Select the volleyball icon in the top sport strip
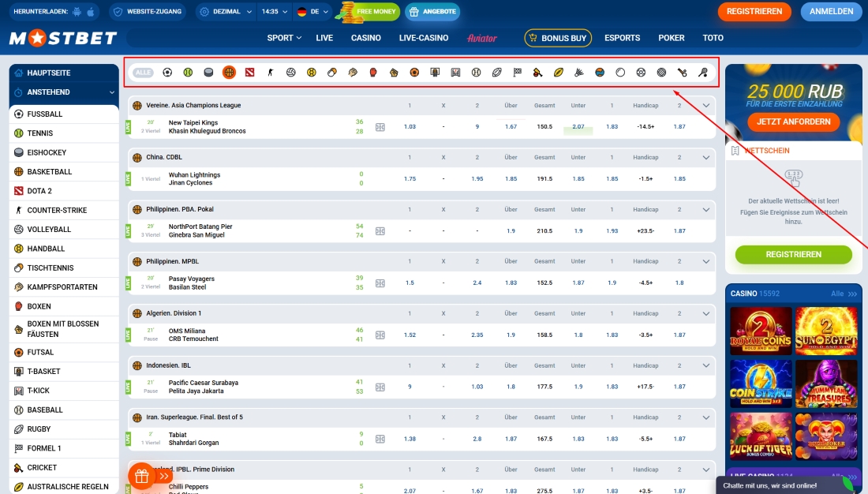The width and height of the screenshot is (868, 494). coord(290,73)
